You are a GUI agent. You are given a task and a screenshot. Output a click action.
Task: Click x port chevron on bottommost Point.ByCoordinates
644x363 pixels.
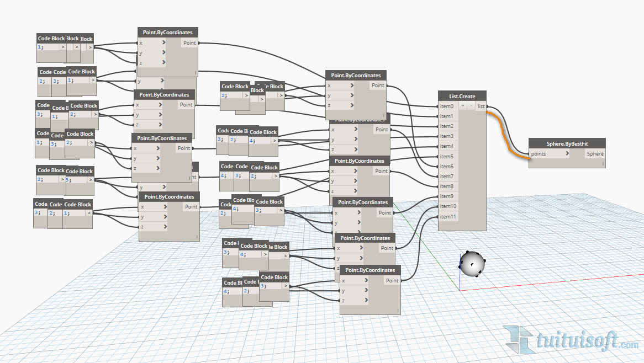coord(365,280)
